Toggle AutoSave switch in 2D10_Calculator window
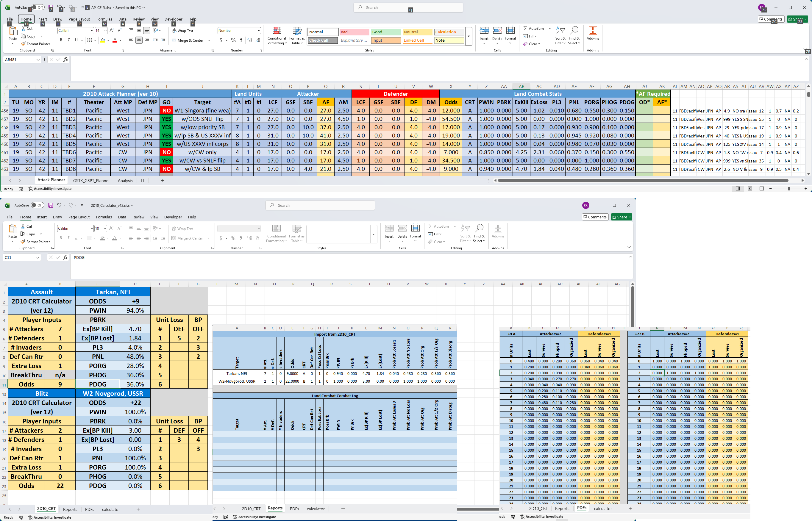Image resolution: width=812 pixels, height=521 pixels. [x=38, y=205]
